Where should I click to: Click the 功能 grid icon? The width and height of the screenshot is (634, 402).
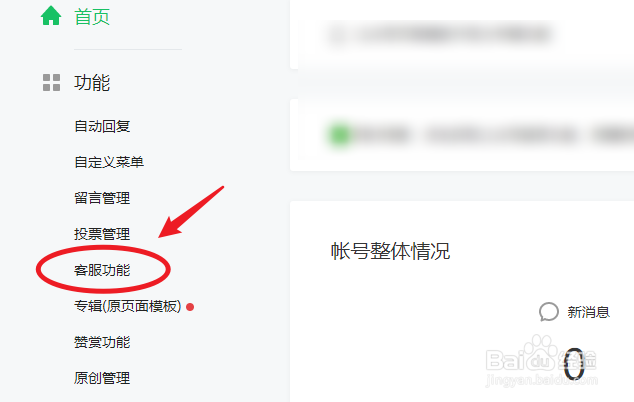pyautogui.click(x=51, y=83)
